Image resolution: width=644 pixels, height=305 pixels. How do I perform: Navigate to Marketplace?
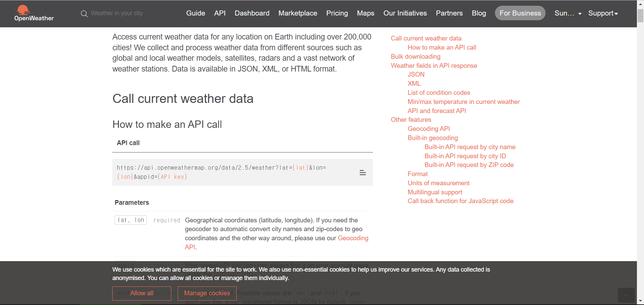[x=298, y=13]
